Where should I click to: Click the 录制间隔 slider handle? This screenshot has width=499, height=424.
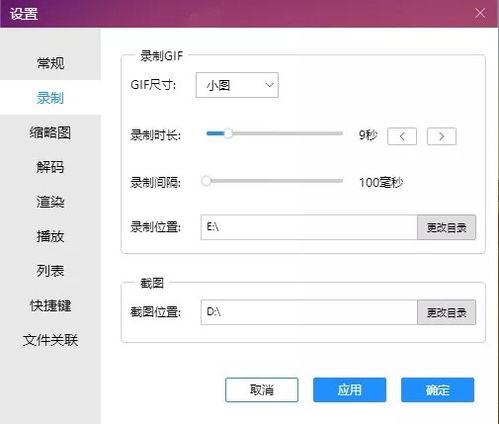(x=206, y=181)
